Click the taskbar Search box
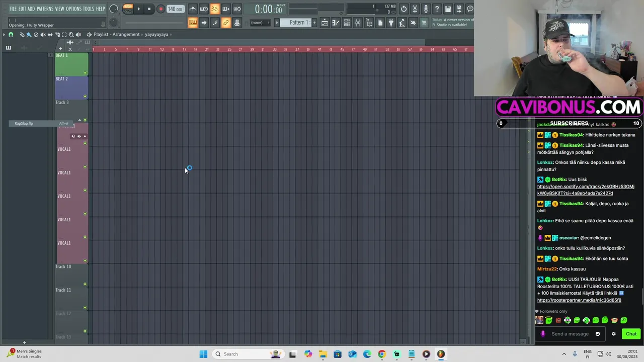 [x=248, y=354]
